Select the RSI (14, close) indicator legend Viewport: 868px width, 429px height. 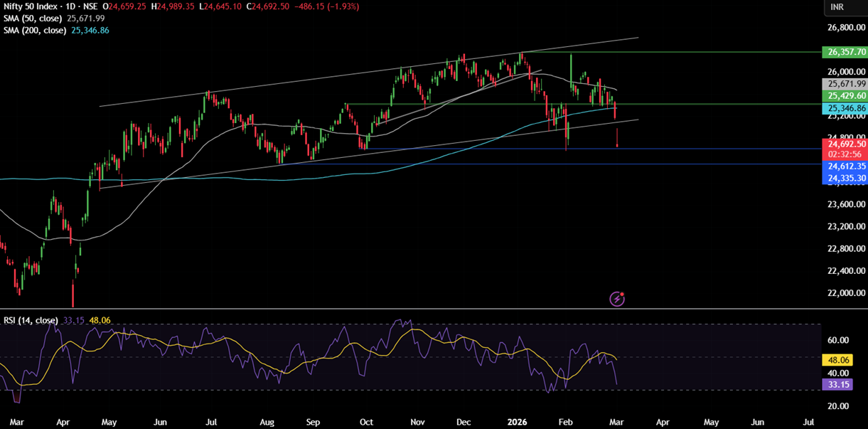click(31, 321)
